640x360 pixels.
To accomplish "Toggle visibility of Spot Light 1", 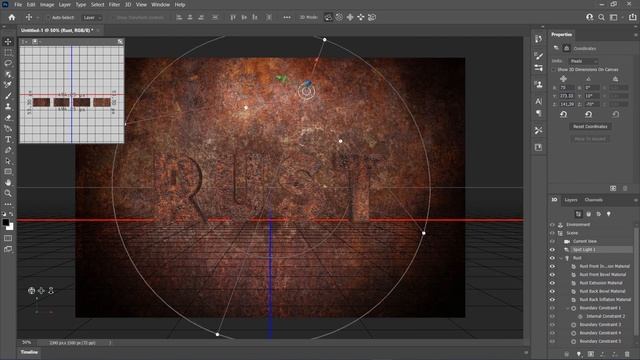I will pyautogui.click(x=552, y=250).
